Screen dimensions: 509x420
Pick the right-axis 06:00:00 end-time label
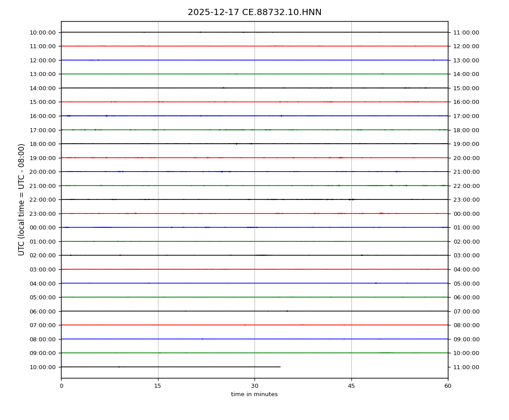[x=466, y=298]
